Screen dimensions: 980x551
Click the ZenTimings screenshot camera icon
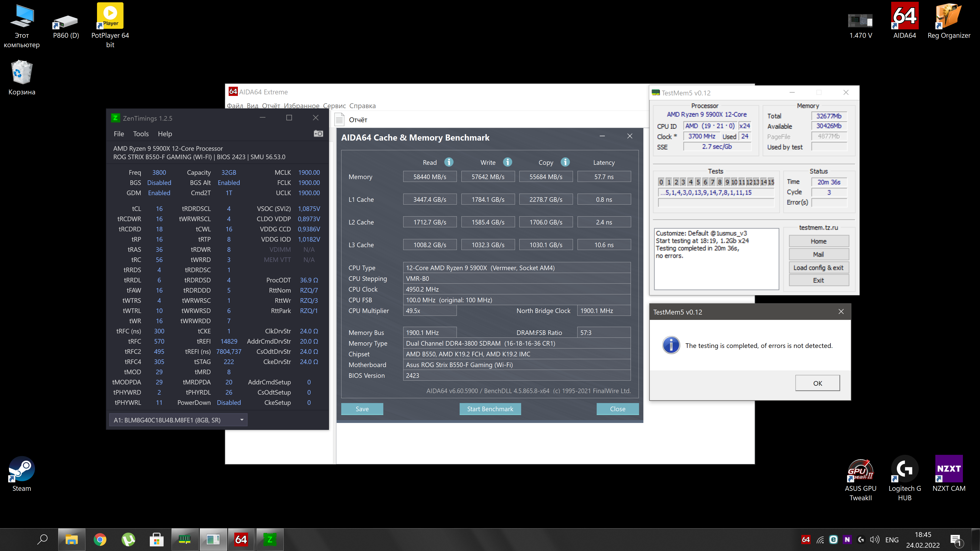tap(318, 133)
